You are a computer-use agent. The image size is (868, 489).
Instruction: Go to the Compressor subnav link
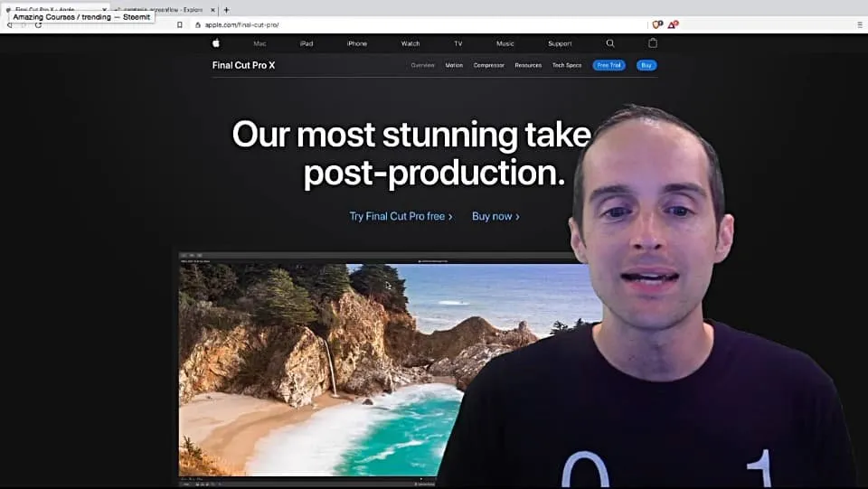tap(489, 65)
